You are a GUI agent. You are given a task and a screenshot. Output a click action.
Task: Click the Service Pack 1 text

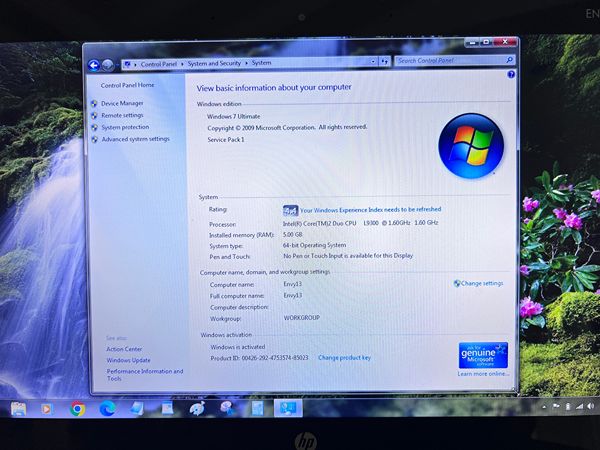(x=226, y=140)
